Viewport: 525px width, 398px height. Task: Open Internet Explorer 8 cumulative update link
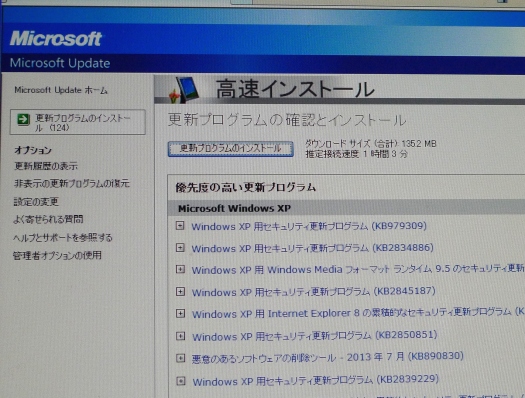(358, 313)
